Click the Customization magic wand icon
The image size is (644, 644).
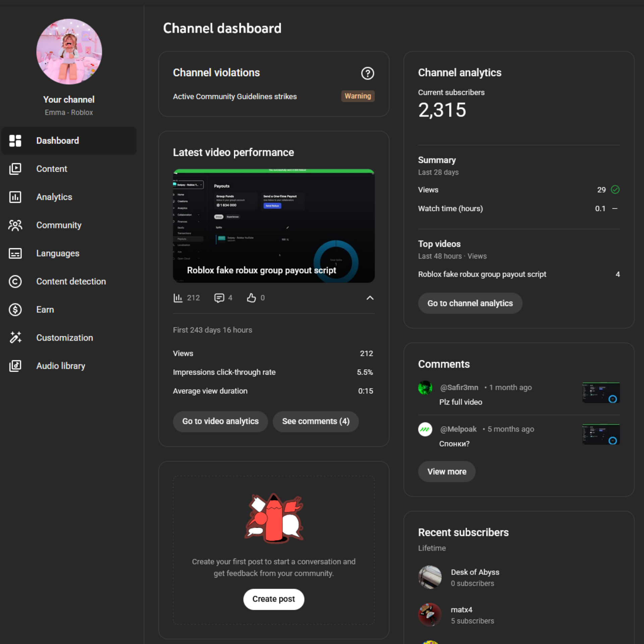[15, 337]
